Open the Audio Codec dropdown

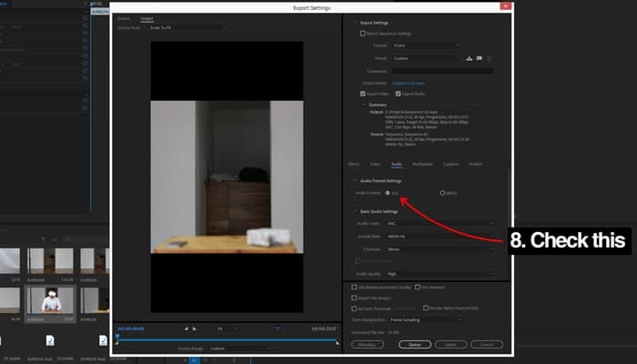440,224
